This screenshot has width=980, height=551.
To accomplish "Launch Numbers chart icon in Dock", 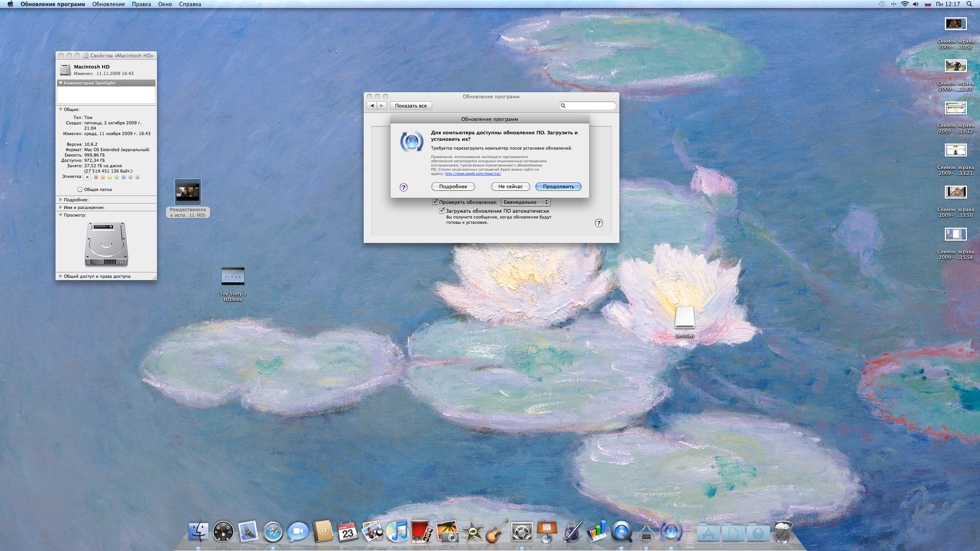I will [x=596, y=532].
